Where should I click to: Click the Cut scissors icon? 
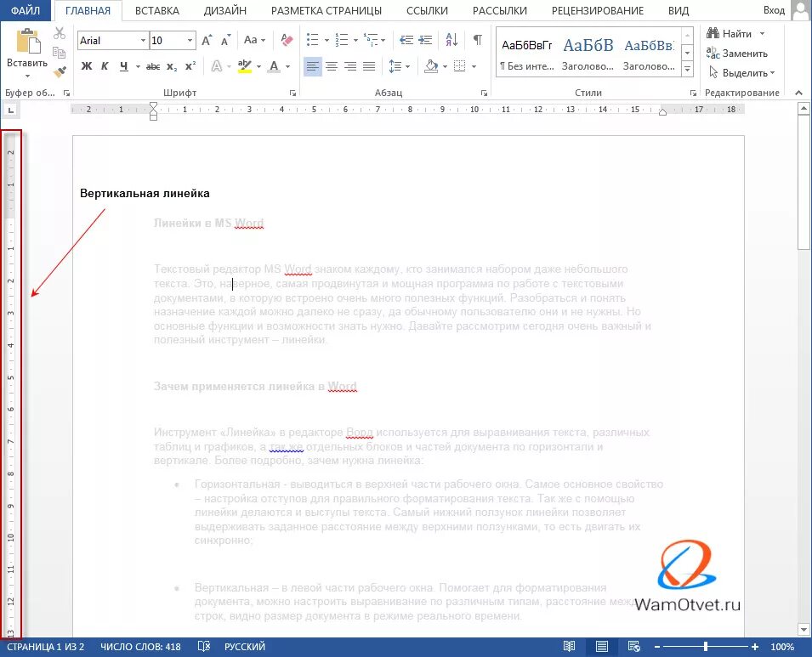60,34
